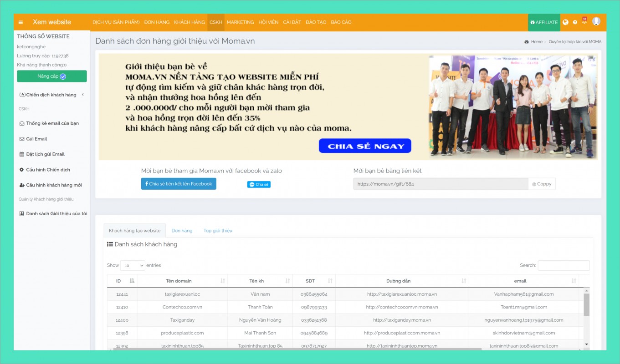Toggle the hamburger sidebar menu
This screenshot has height=364, width=620.
click(x=20, y=22)
